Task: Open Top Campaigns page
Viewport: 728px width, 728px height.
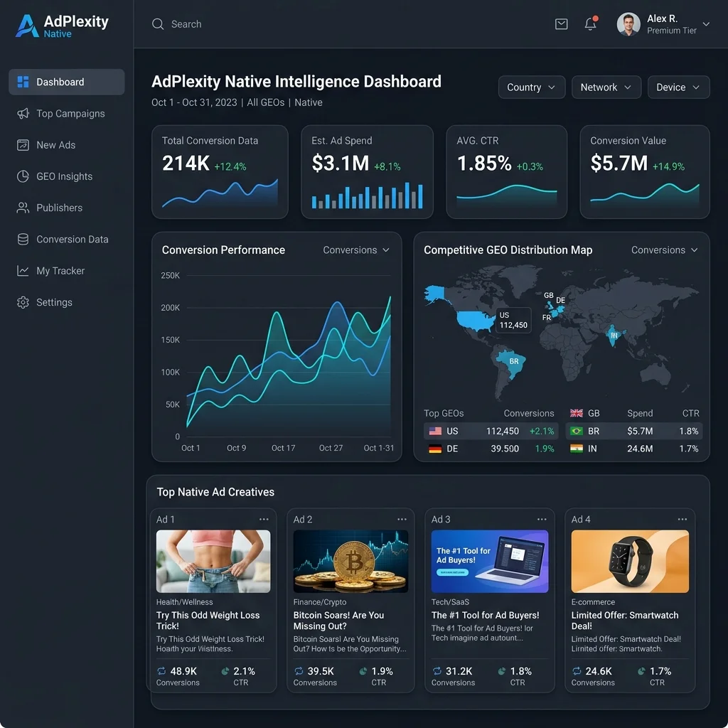Action: (66, 113)
